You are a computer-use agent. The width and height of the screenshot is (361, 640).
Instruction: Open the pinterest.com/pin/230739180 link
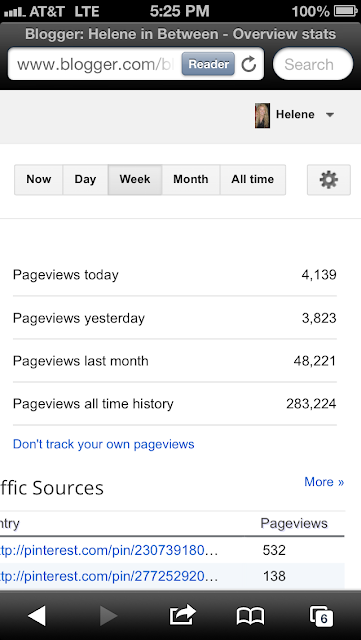109,551
